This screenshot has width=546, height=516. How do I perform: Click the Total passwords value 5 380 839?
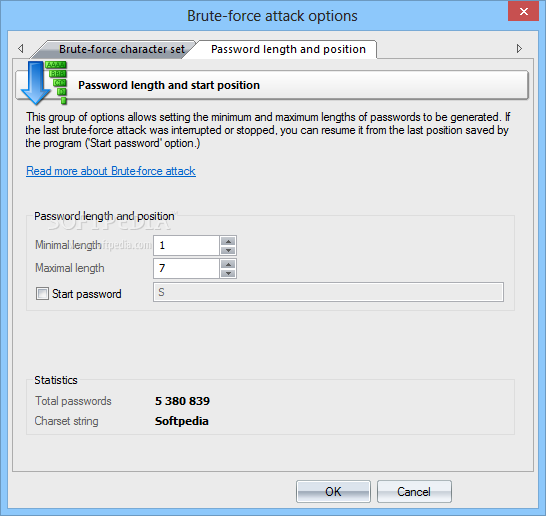pyautogui.click(x=182, y=401)
